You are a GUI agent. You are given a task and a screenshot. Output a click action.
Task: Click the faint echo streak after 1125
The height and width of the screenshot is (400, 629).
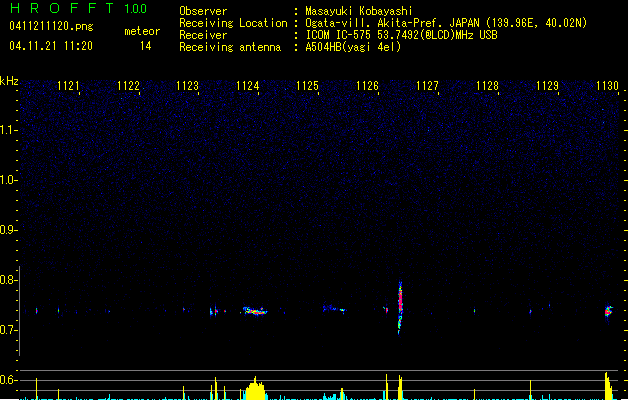[334, 309]
